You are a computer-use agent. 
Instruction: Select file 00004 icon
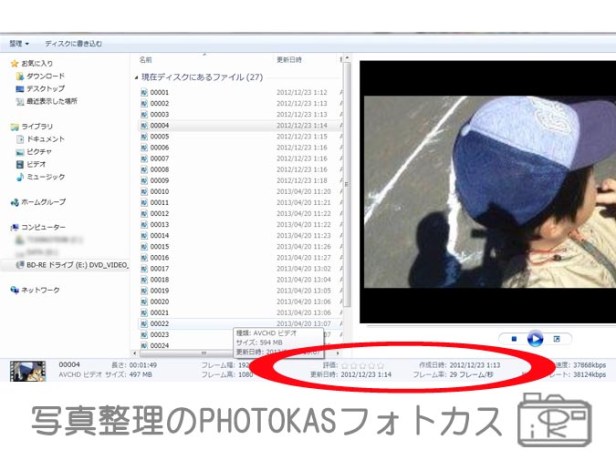coord(144,126)
